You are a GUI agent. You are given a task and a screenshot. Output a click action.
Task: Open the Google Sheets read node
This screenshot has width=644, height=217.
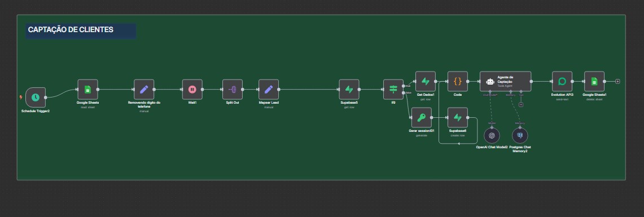coord(87,90)
